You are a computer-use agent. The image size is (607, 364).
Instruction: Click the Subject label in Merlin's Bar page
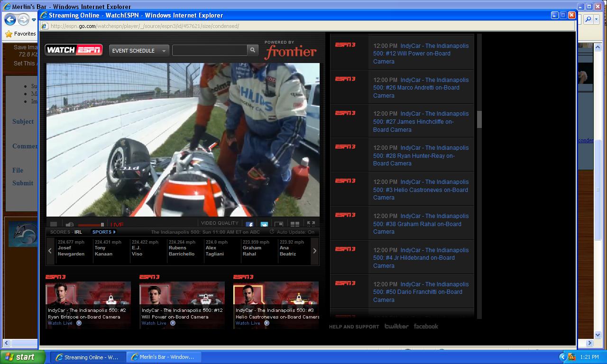click(x=23, y=121)
